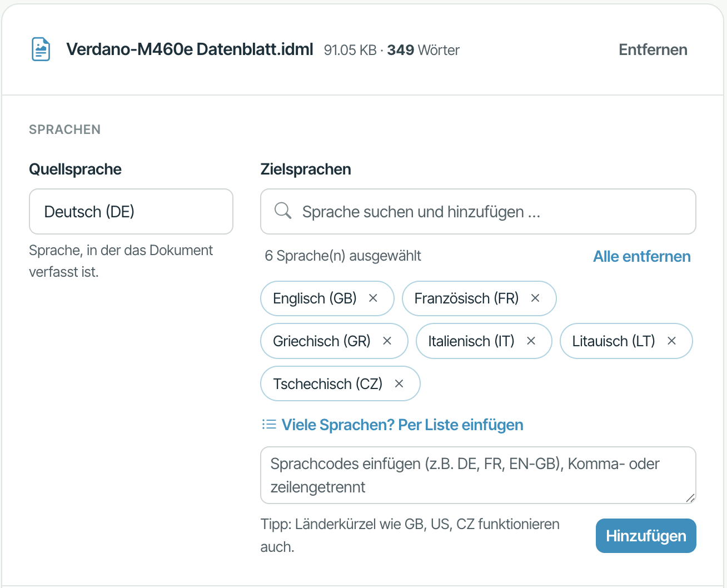Image resolution: width=727 pixels, height=588 pixels.
Task: Click the Zielsprachen heading
Action: (x=306, y=169)
